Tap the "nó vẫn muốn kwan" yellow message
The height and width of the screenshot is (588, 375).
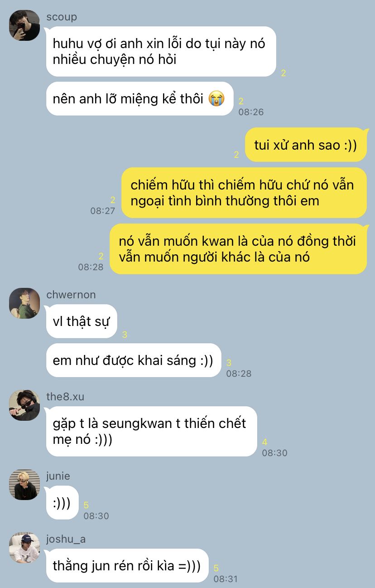[x=238, y=249]
